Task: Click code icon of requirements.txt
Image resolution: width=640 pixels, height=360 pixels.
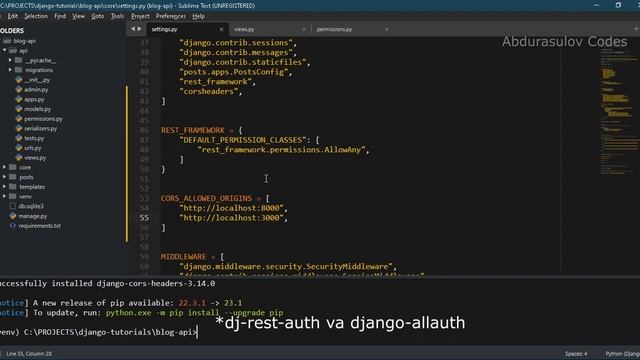Action: click(x=13, y=225)
